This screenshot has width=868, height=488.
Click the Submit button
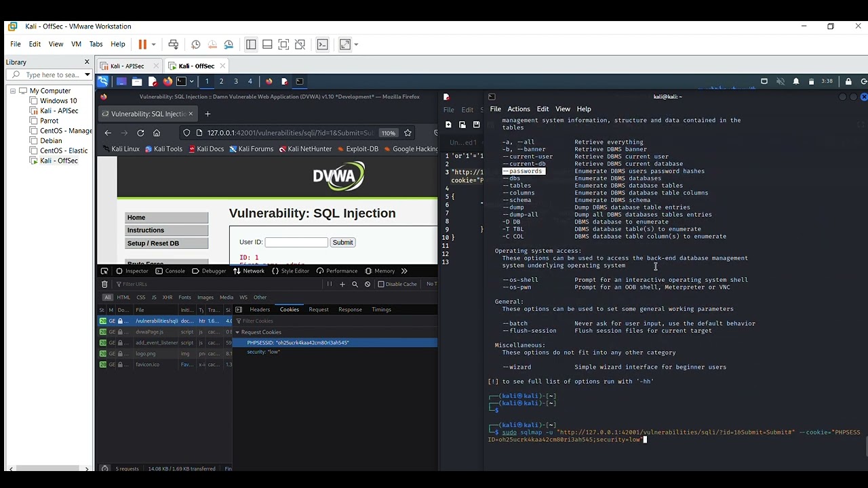342,242
